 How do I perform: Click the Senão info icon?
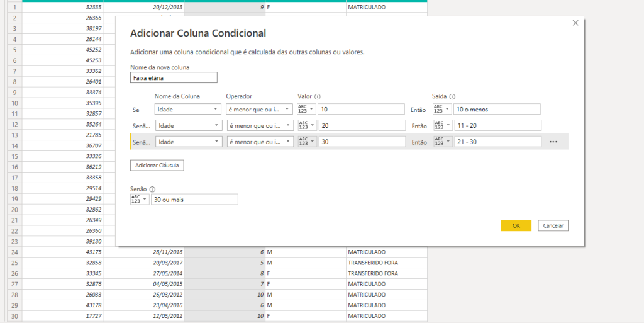(153, 189)
